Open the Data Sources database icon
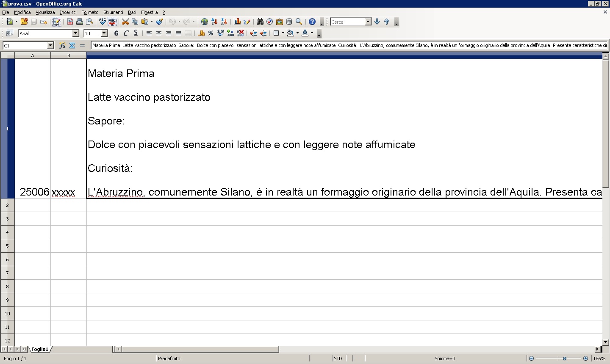 tap(289, 22)
